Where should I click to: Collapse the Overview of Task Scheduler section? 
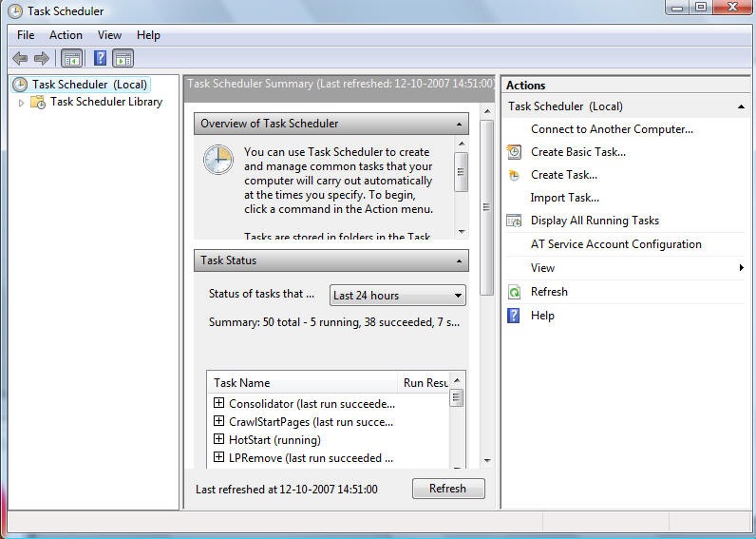[x=459, y=124]
